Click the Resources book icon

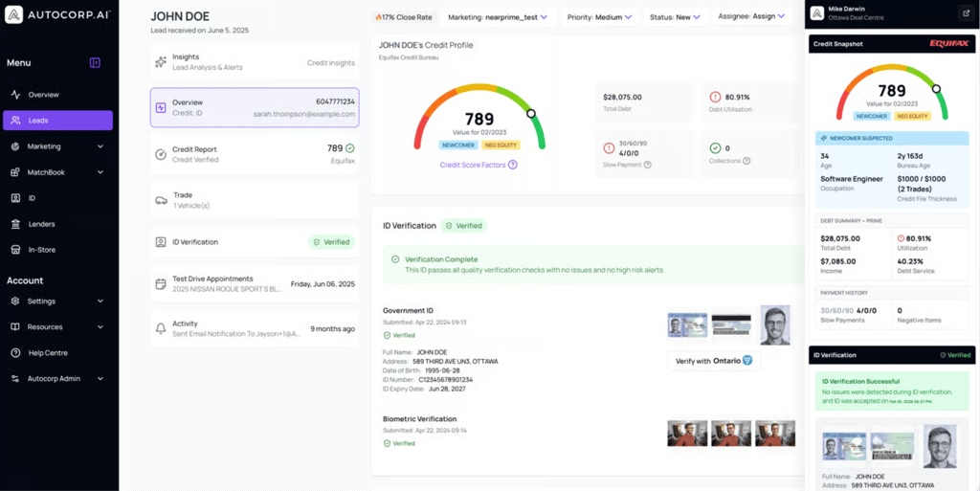click(x=15, y=326)
